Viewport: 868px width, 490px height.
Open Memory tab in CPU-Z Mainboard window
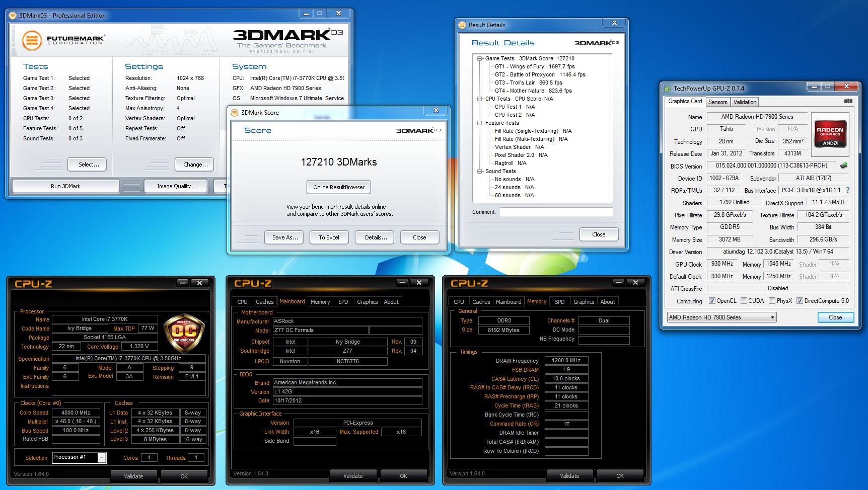[320, 302]
